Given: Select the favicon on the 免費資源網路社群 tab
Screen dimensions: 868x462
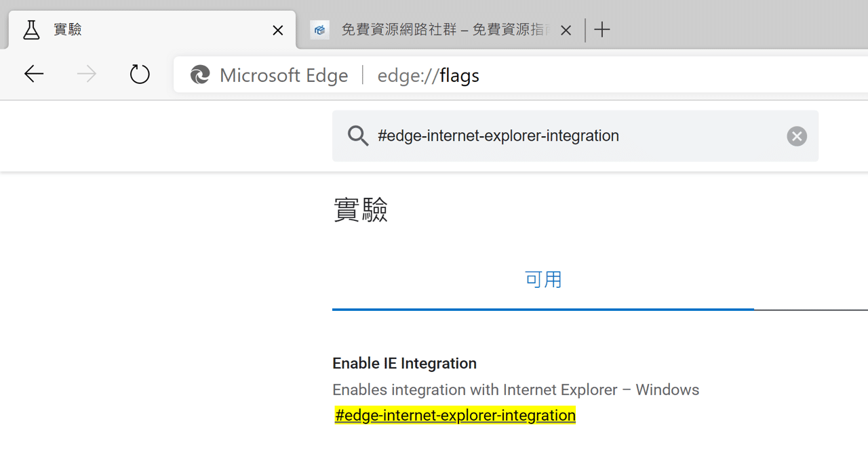Looking at the screenshot, I should (x=319, y=29).
